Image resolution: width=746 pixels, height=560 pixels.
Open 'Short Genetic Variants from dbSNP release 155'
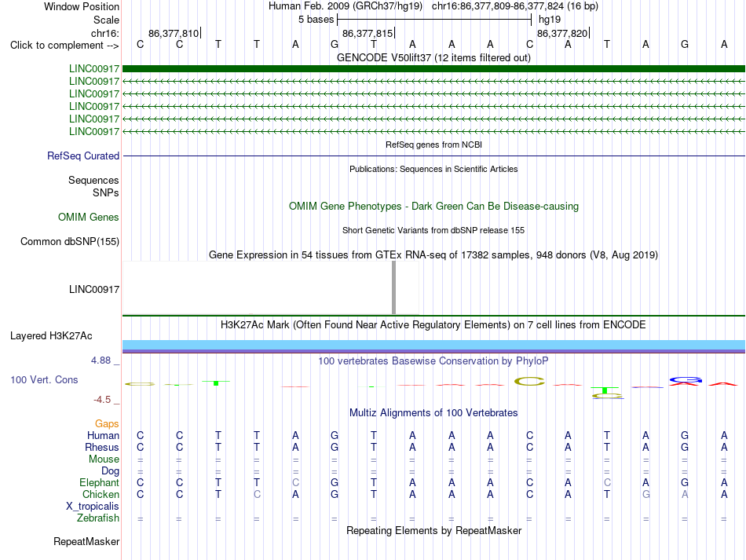433,230
